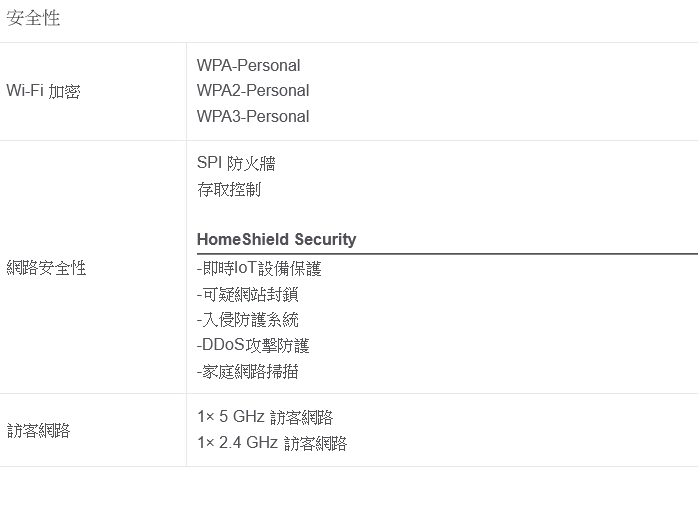Select the 2.4 GHz 訪客網路 entry
Screen dimensions: 698x507
click(272, 443)
